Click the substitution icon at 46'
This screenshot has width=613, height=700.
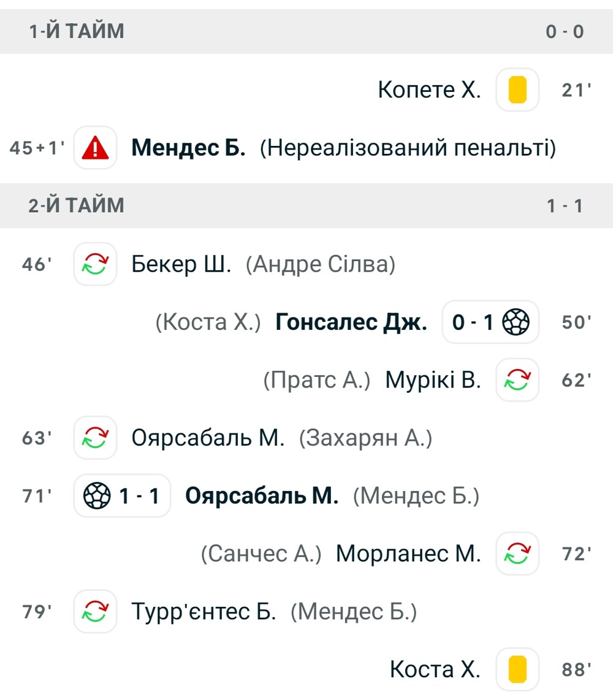tap(96, 264)
